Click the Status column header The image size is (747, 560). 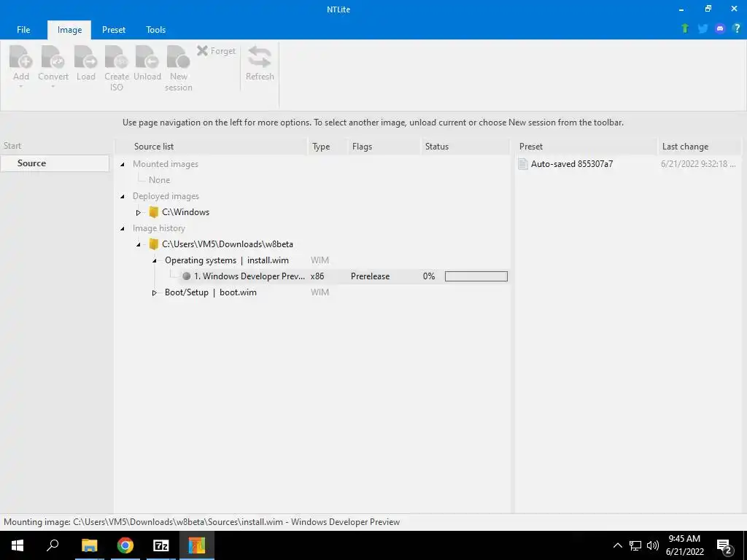click(465, 146)
